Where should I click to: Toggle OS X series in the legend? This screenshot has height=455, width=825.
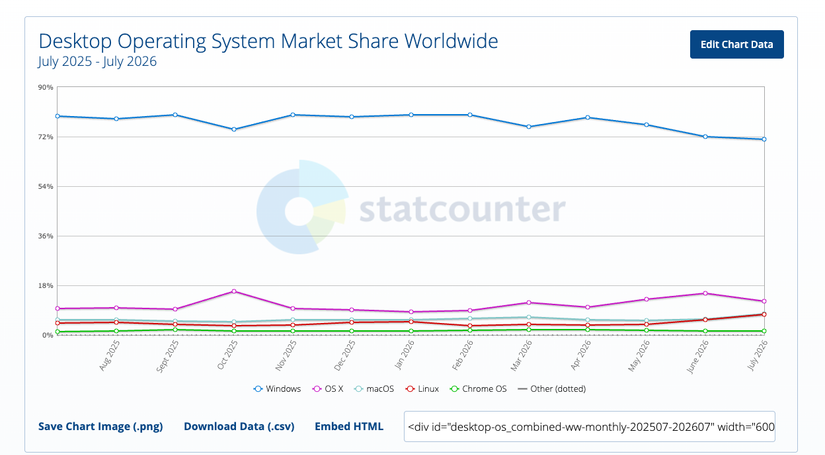pyautogui.click(x=328, y=389)
